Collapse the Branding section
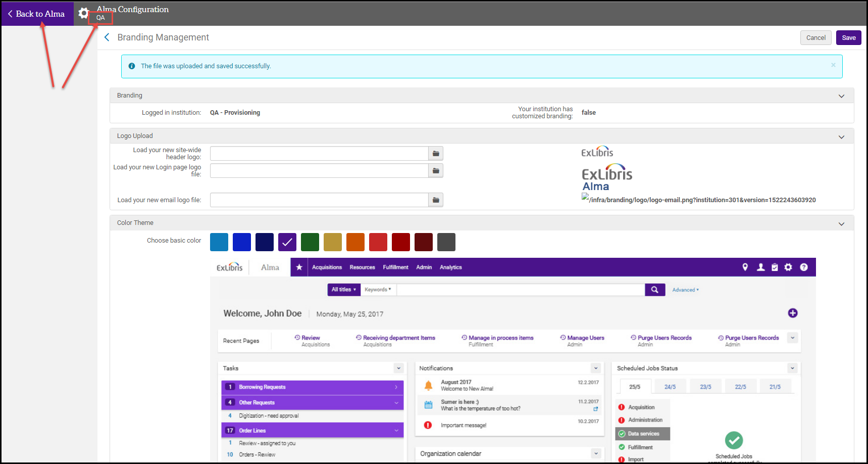The width and height of the screenshot is (868, 464). click(x=841, y=96)
